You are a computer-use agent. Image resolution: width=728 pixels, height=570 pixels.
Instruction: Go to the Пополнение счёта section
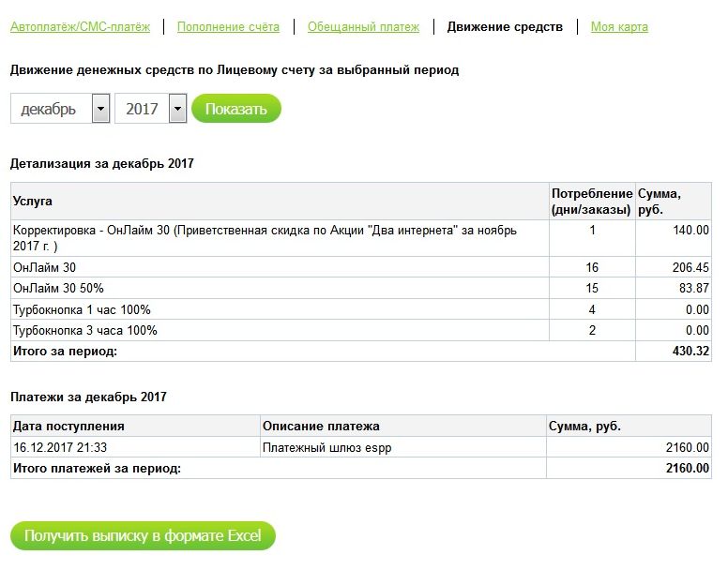pyautogui.click(x=228, y=27)
